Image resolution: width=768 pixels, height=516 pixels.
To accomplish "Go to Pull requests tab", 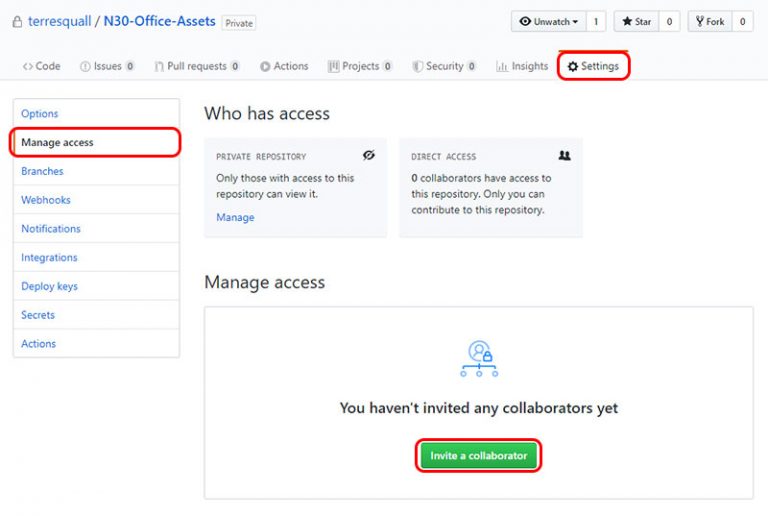I will coord(196,66).
